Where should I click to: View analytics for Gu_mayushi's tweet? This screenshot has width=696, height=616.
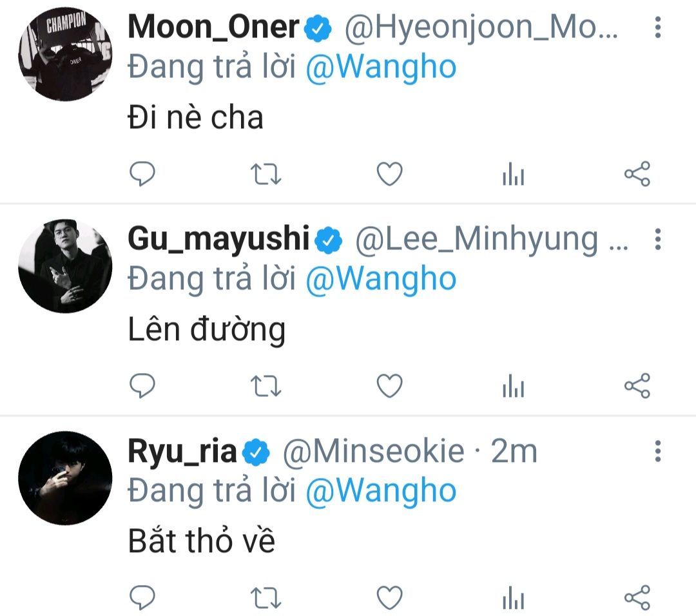tap(513, 385)
